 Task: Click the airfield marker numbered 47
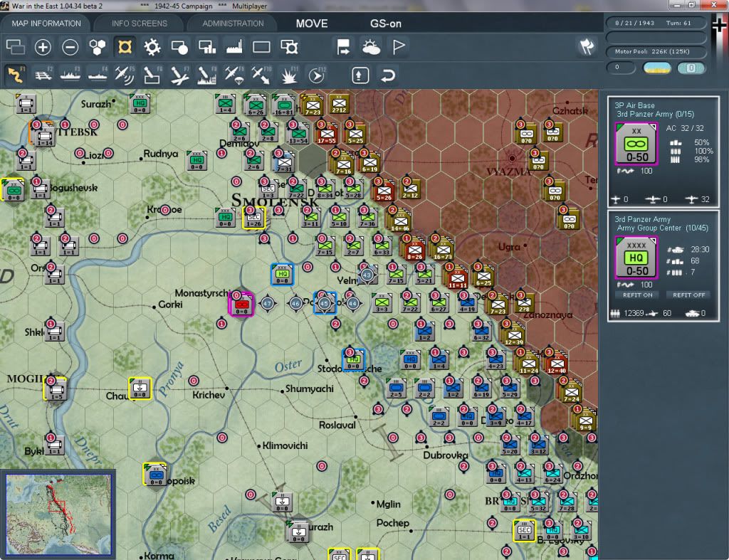pyautogui.click(x=268, y=303)
